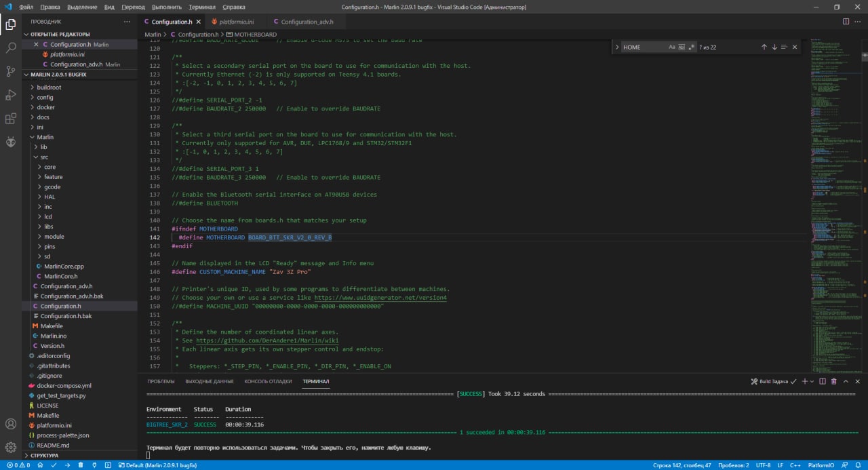This screenshot has height=470, width=868.
Task: Open PlatformIO new terminal icon in status bar
Action: tap(108, 465)
